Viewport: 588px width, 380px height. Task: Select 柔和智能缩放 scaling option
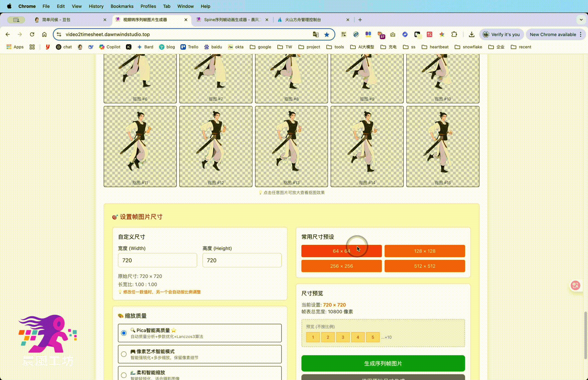click(200, 374)
